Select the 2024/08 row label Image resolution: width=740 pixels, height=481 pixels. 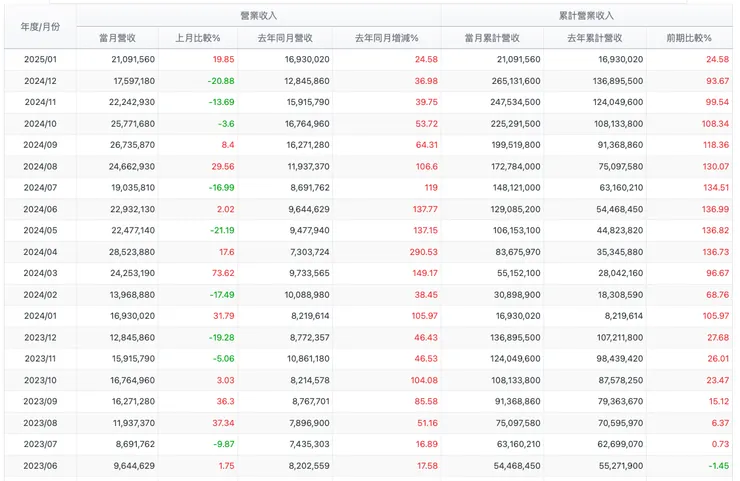point(40,167)
